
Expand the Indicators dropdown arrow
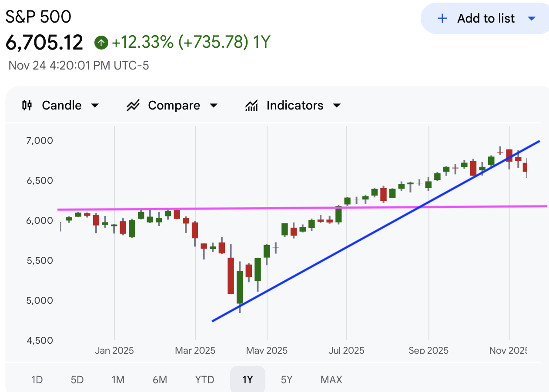pos(336,106)
